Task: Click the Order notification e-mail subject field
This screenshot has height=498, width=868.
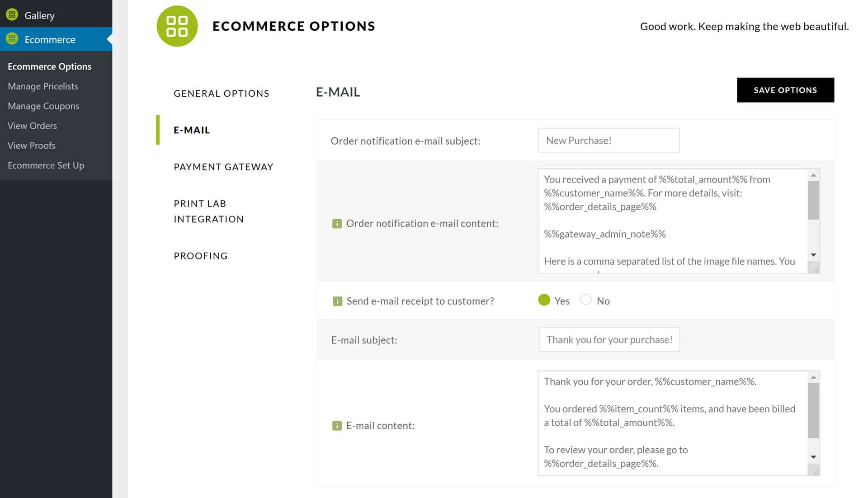Action: coord(609,140)
